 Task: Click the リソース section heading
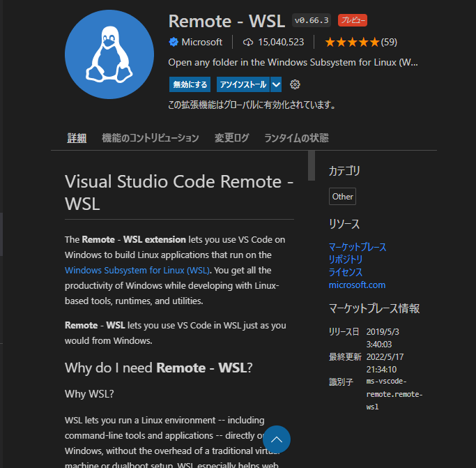tap(344, 224)
